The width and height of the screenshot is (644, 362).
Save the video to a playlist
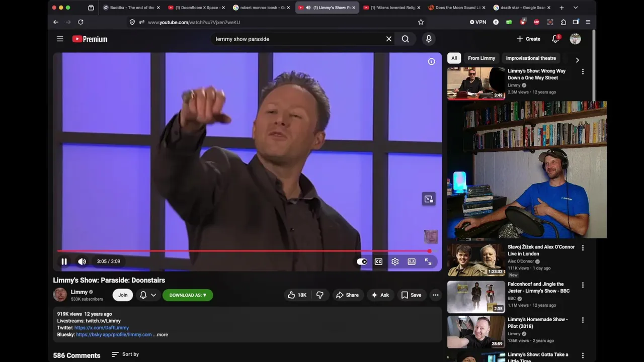(411, 295)
